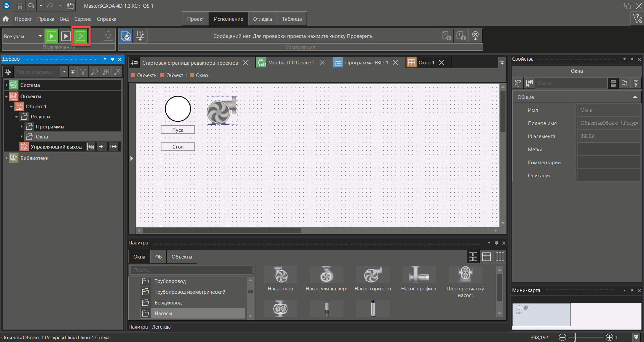
Task: Switch to the Отладка tab
Action: coord(262,19)
